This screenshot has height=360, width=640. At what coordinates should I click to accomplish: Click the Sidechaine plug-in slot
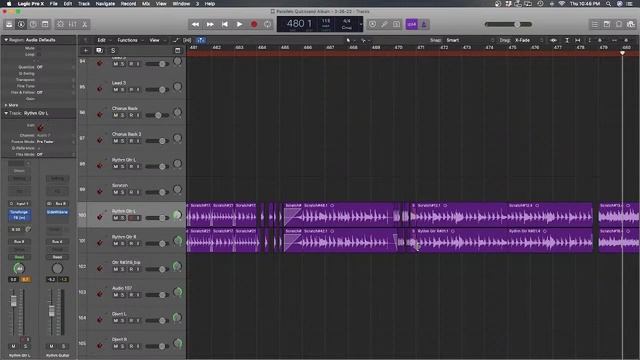pyautogui.click(x=58, y=212)
